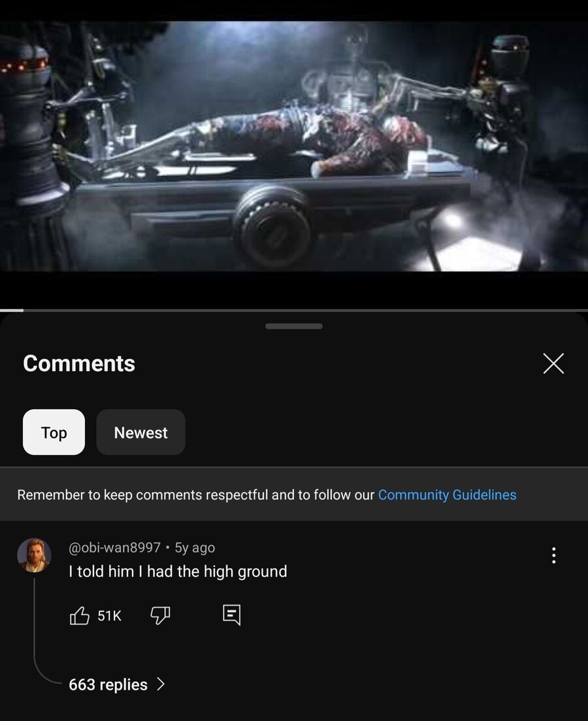Tap the 51K like count
Image resolution: width=588 pixels, height=721 pixels.
(109, 616)
